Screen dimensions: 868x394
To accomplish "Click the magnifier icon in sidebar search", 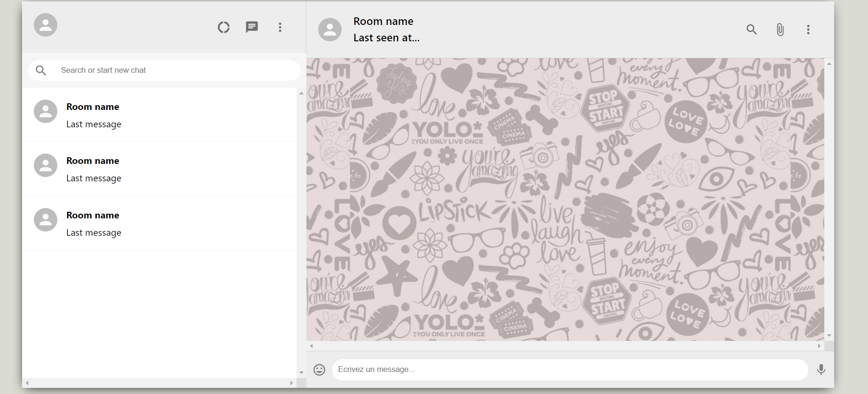I will pyautogui.click(x=41, y=70).
